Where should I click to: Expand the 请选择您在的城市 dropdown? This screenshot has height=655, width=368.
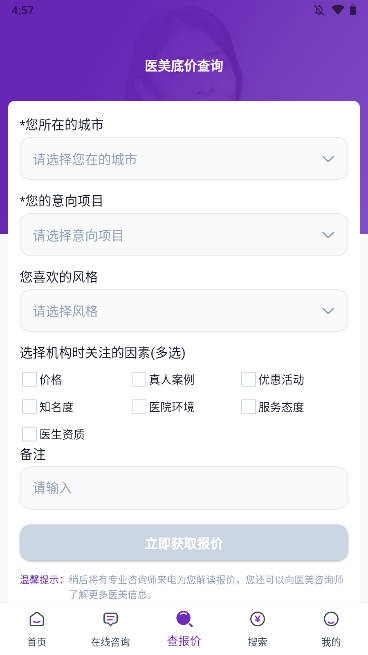tap(184, 159)
